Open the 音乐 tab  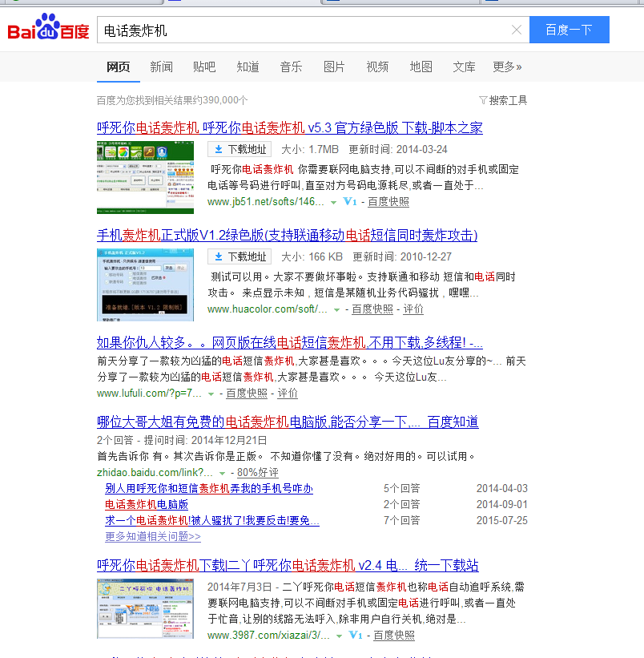pos(291,67)
